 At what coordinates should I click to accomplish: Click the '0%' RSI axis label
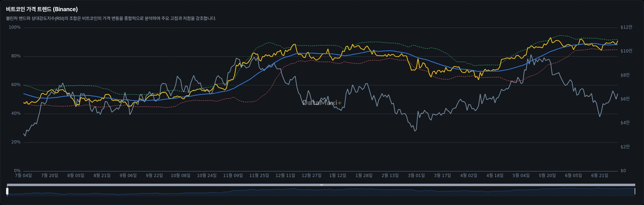click(x=17, y=171)
